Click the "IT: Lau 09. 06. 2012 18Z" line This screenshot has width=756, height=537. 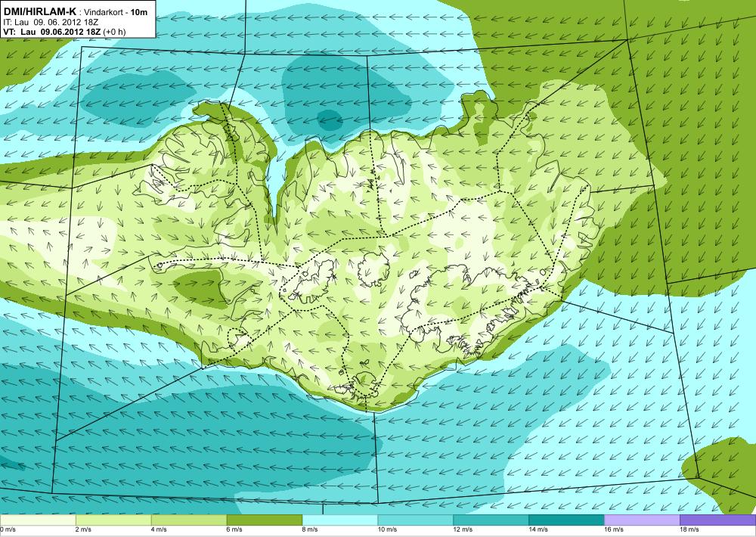51,22
